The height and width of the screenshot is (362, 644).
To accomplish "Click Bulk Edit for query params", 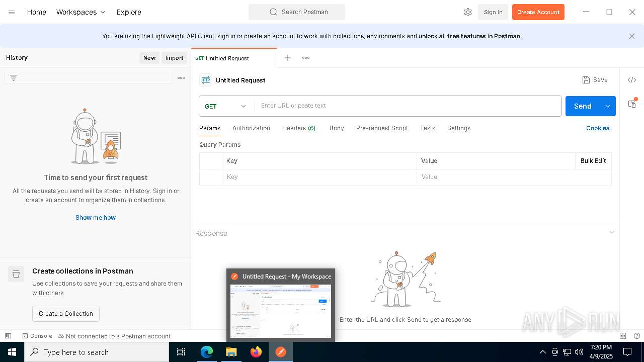I will pos(593,161).
